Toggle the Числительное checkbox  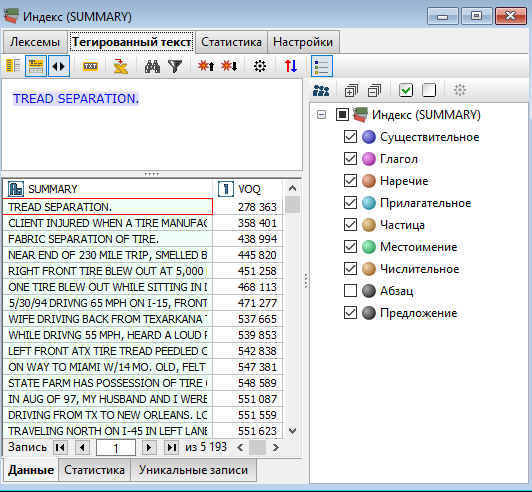pyautogui.click(x=350, y=269)
